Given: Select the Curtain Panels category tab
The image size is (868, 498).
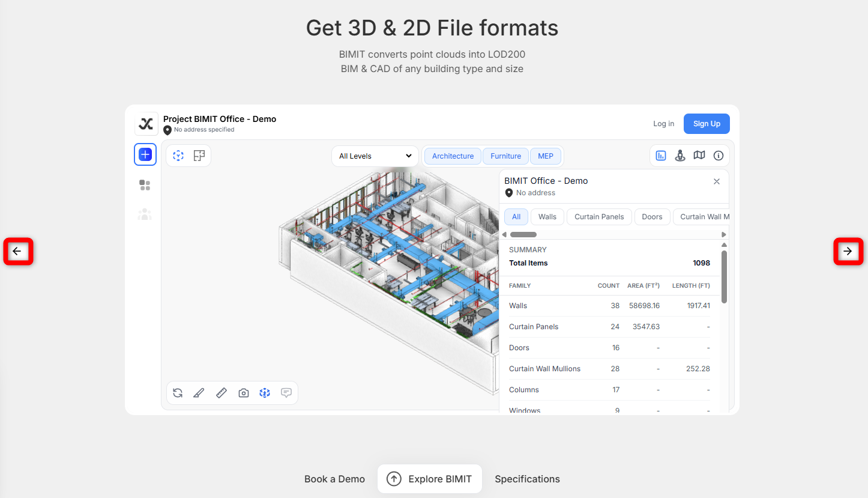Looking at the screenshot, I should (599, 217).
